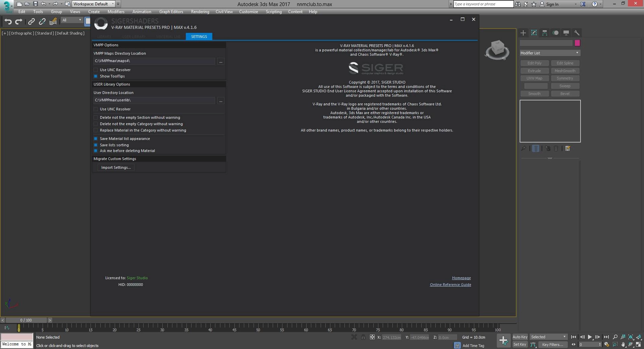Open the Workspace: Default dropdown
The height and width of the screenshot is (349, 644).
[94, 4]
